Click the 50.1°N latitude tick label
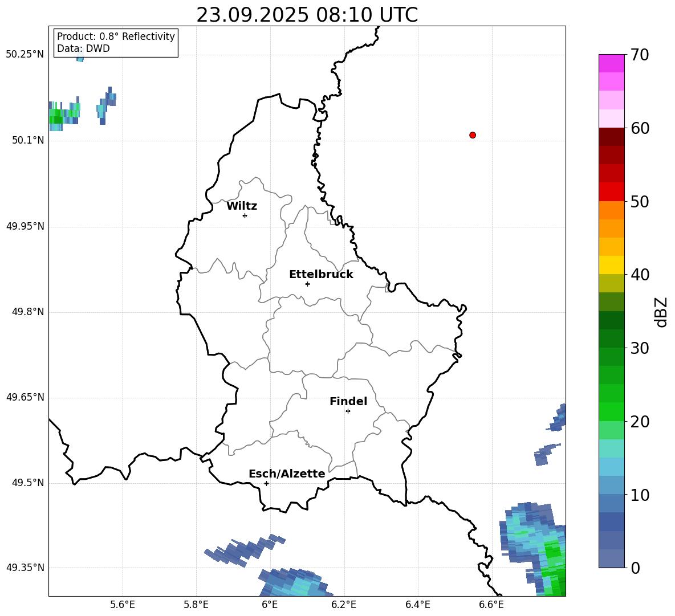This screenshot has width=675, height=616. [x=28, y=140]
